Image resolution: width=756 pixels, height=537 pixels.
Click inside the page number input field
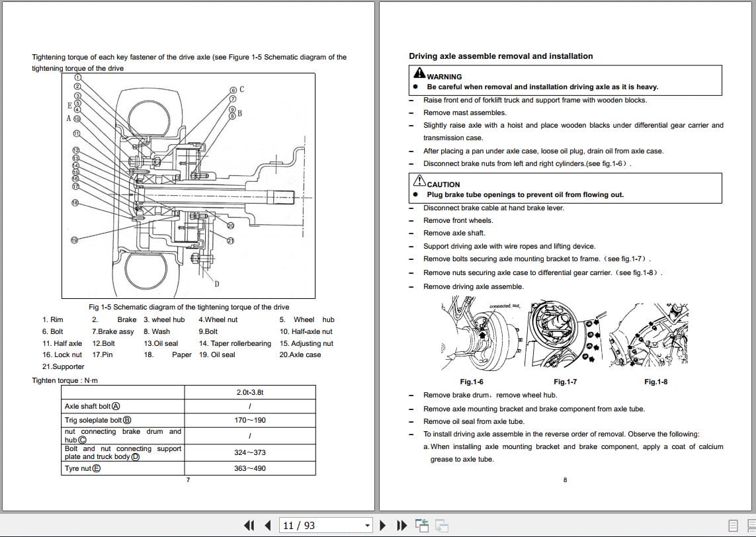[311, 524]
